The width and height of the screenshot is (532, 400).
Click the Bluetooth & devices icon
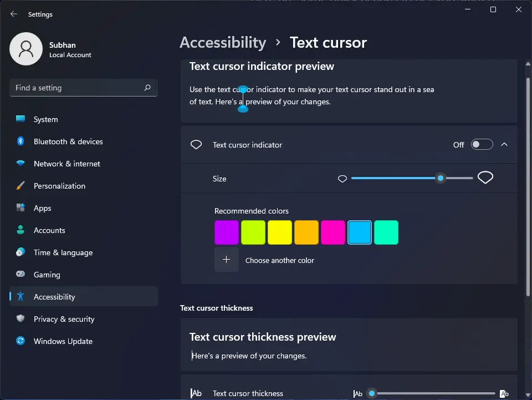pos(21,141)
